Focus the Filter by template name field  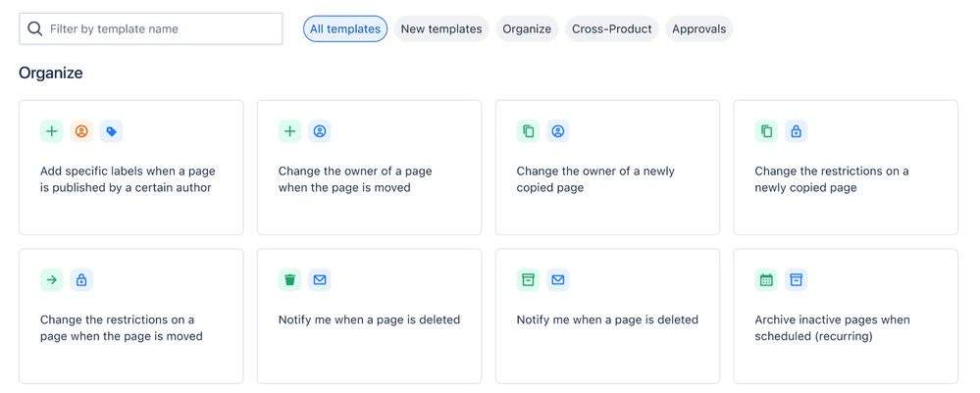tap(151, 28)
